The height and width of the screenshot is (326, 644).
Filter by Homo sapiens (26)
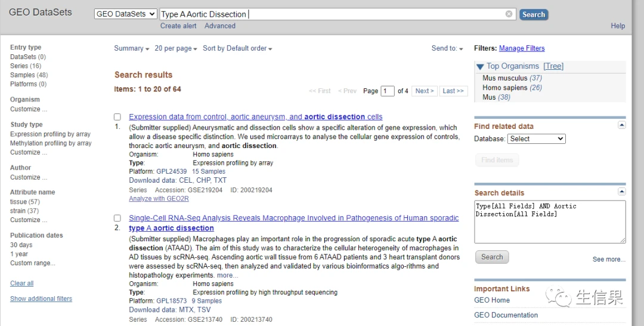click(x=512, y=88)
